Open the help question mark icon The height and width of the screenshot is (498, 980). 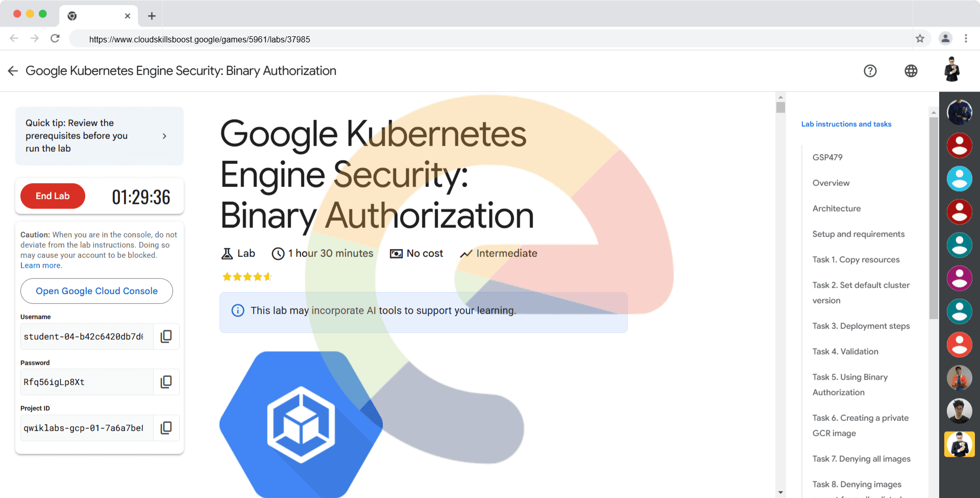pos(870,71)
